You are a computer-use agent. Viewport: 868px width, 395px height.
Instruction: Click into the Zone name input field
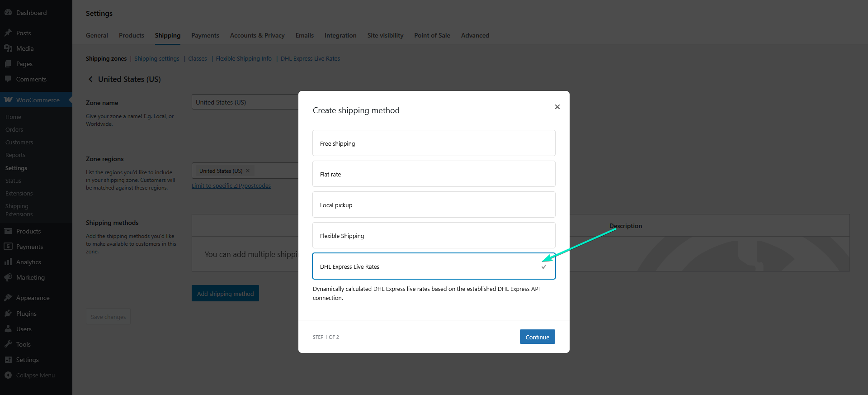pos(245,102)
